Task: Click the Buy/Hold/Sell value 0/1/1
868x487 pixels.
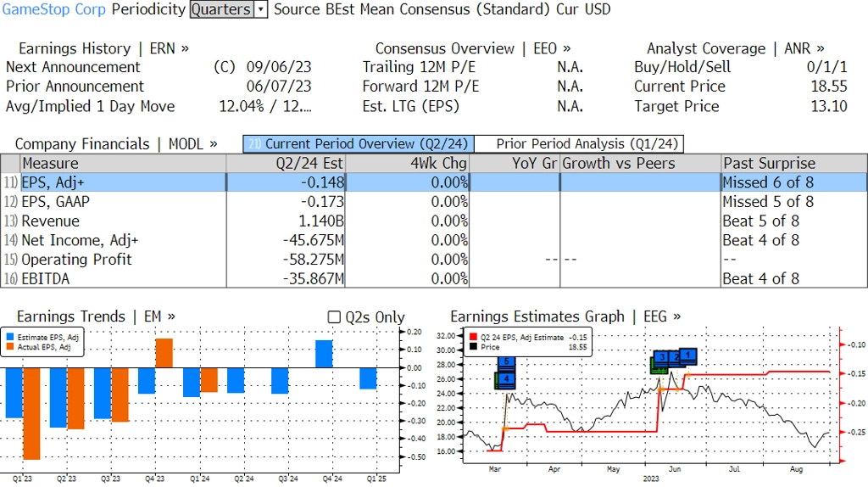Action: [x=826, y=67]
